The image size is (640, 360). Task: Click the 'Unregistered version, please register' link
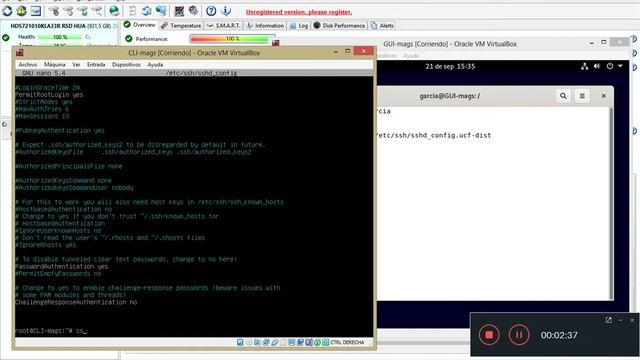coord(299,12)
